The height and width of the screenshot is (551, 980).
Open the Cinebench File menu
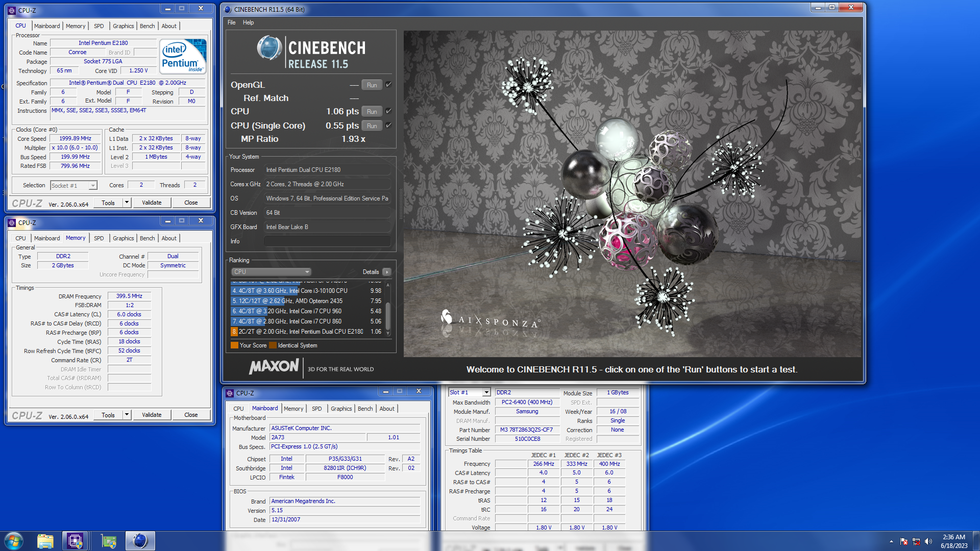[x=231, y=22]
